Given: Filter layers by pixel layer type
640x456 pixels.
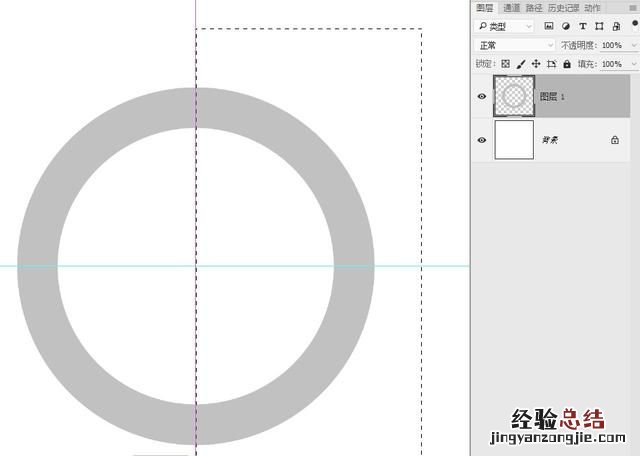Looking at the screenshot, I should point(549,26).
